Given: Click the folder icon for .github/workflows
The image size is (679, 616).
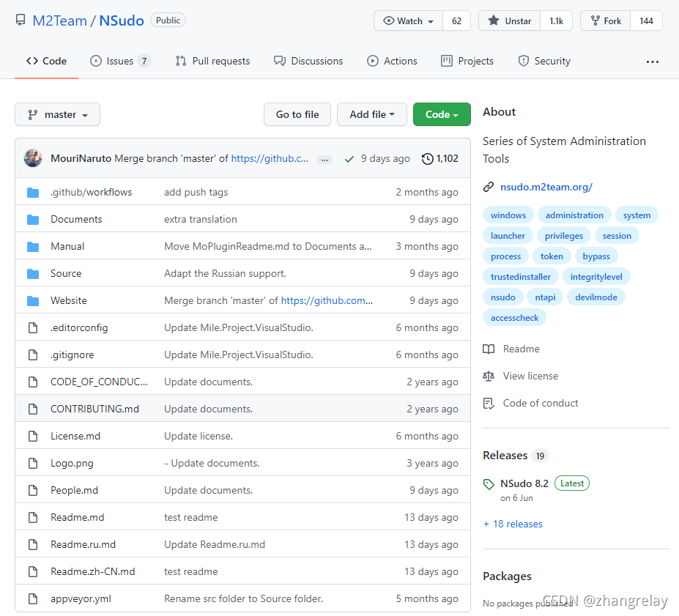Looking at the screenshot, I should click(x=33, y=193).
